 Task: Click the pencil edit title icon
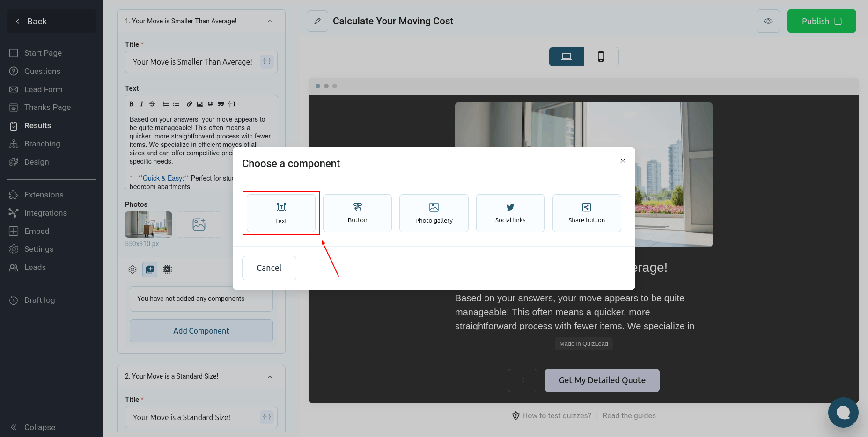[317, 21]
